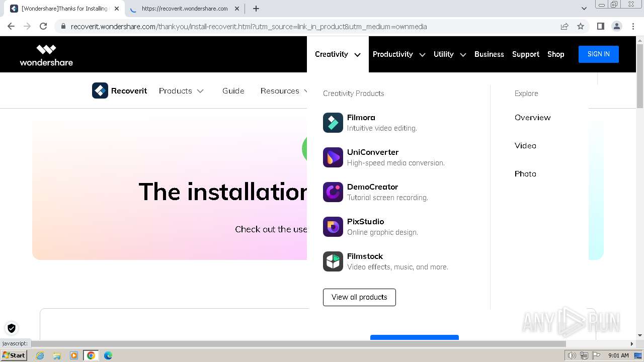
Task: Close the recoverit.wondershare.com second tab
Action: (237, 9)
